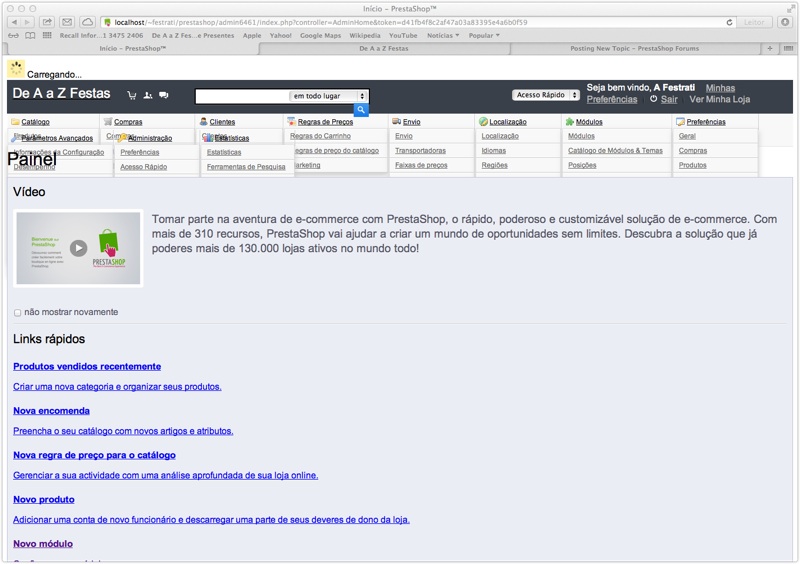The height and width of the screenshot is (564, 800).
Task: Open the Safari downloads button
Action: [x=785, y=22]
